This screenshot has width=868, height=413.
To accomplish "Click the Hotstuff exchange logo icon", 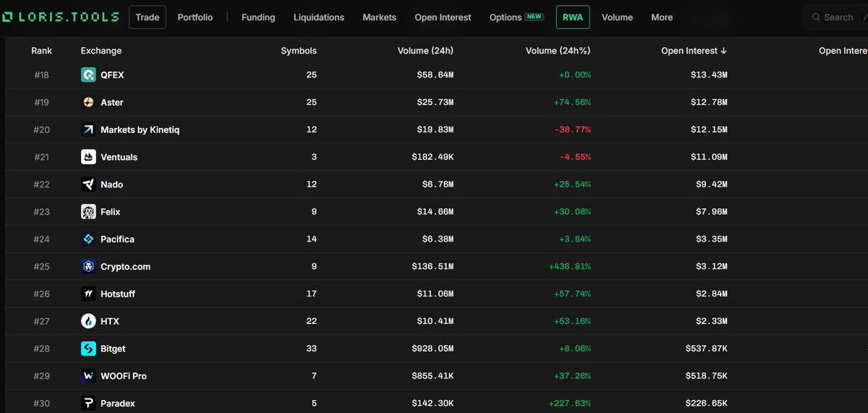I will [88, 294].
